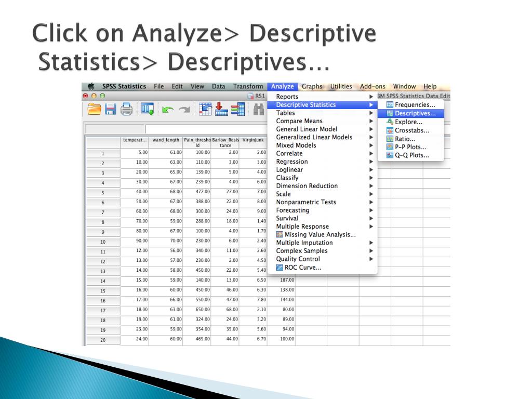Open the Apple menu
This screenshot has width=532, height=399.
point(91,86)
